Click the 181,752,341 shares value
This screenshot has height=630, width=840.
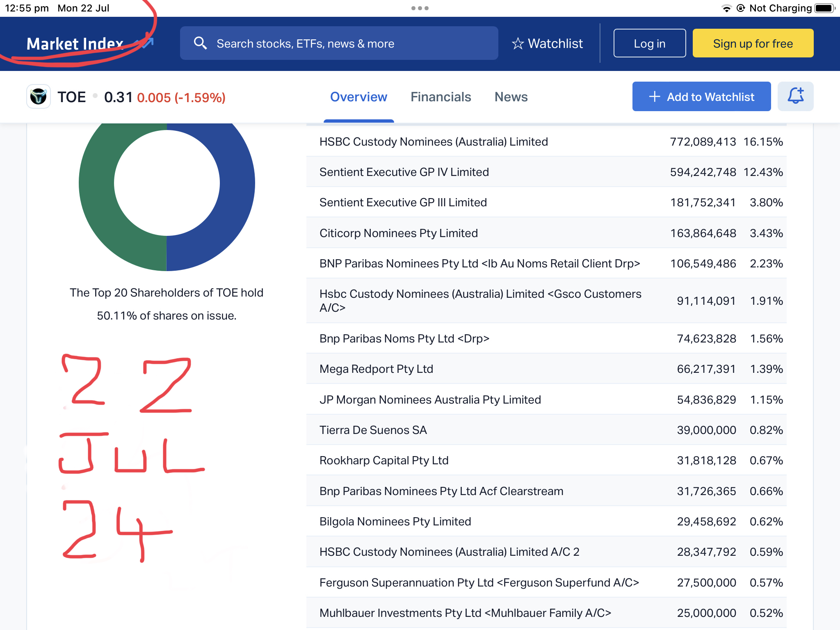703,202
